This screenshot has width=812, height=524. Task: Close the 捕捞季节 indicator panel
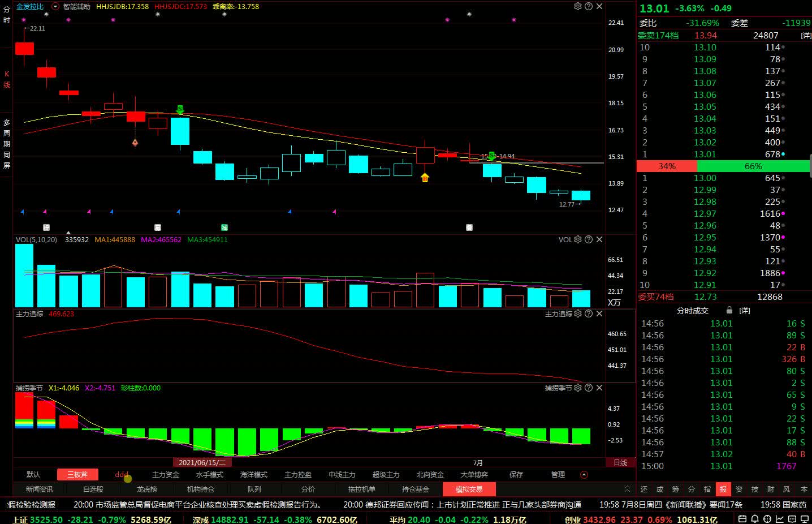pos(599,388)
